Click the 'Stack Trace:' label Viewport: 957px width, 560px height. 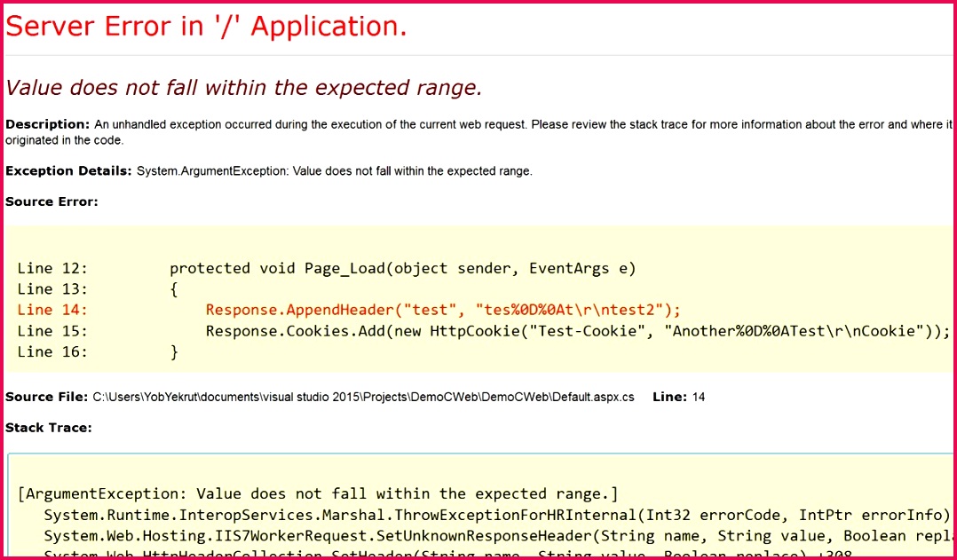(x=49, y=429)
